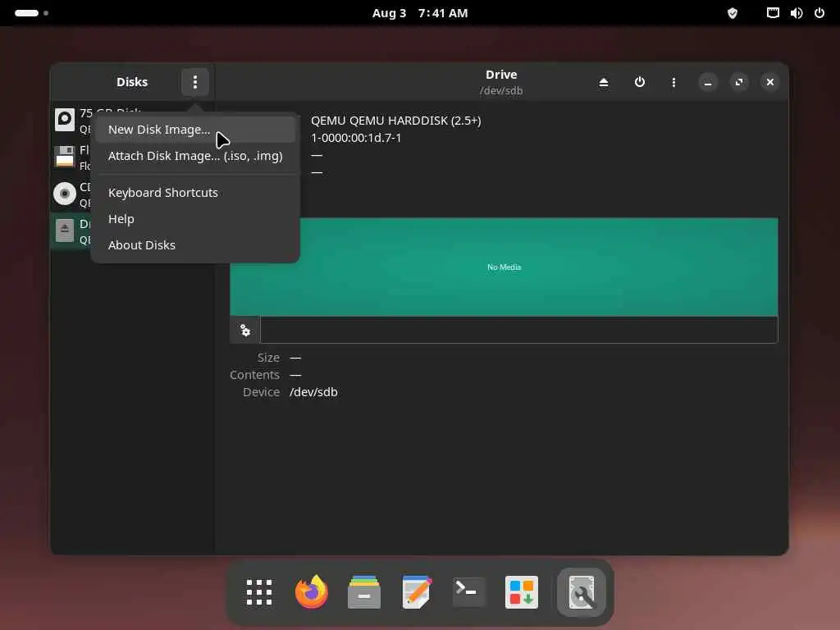Image resolution: width=840 pixels, height=630 pixels.
Task: Open partition options gear icon
Action: point(245,331)
